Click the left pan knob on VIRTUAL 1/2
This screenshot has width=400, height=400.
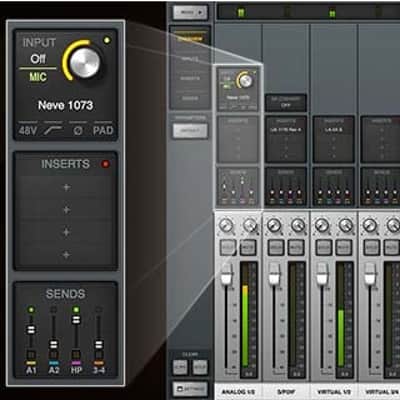[x=322, y=226]
